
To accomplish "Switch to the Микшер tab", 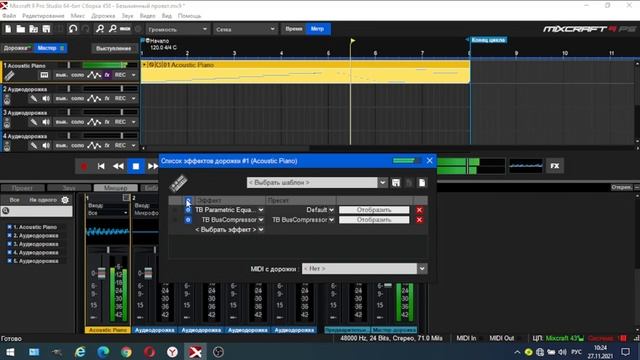I will click(116, 188).
